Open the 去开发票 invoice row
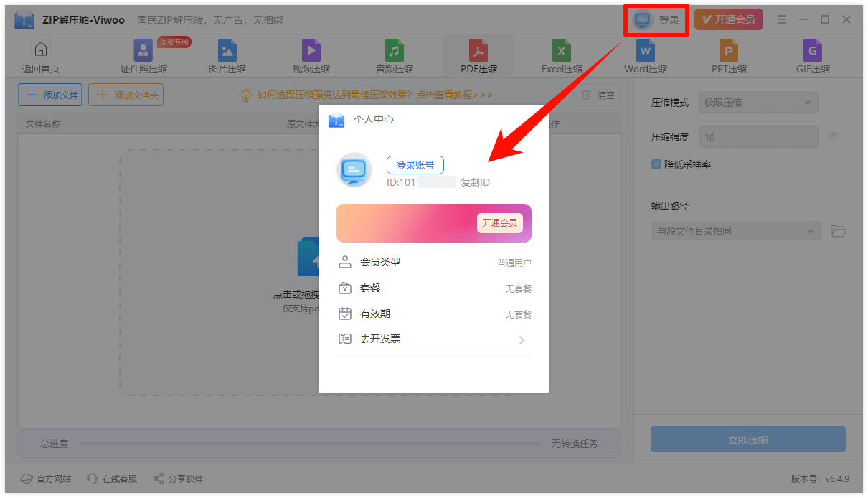Screen dimensions: 868x498 434,339
